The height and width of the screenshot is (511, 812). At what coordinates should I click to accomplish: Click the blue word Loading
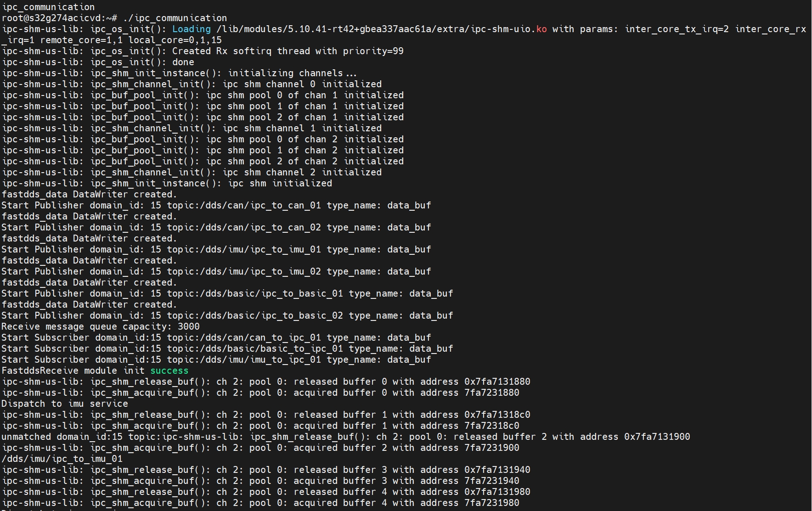pyautogui.click(x=191, y=29)
